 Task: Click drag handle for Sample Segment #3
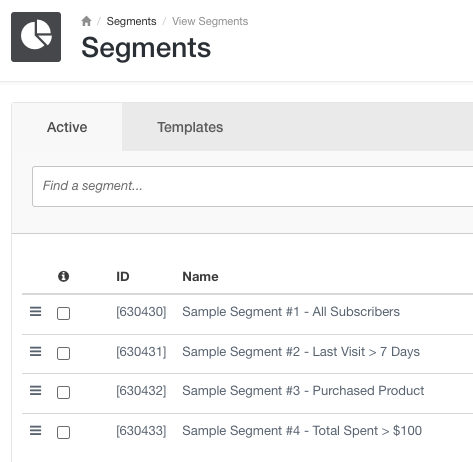36,390
